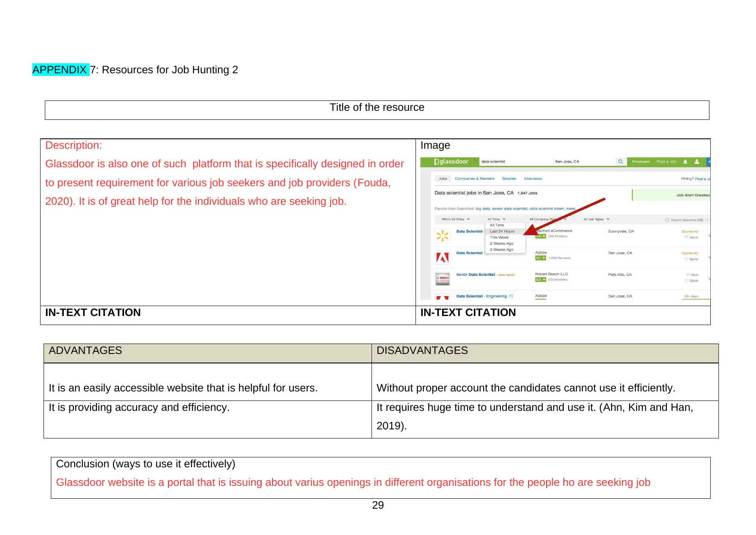Click the Job Alert Created banner
The image size is (756, 535).
(x=671, y=195)
